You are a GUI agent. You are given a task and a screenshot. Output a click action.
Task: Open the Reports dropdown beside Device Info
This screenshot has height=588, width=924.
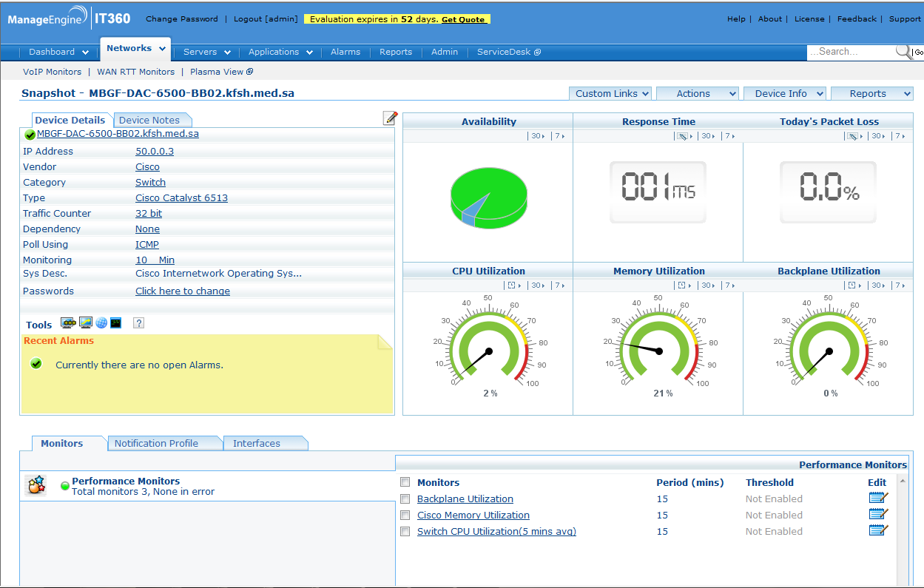[872, 93]
